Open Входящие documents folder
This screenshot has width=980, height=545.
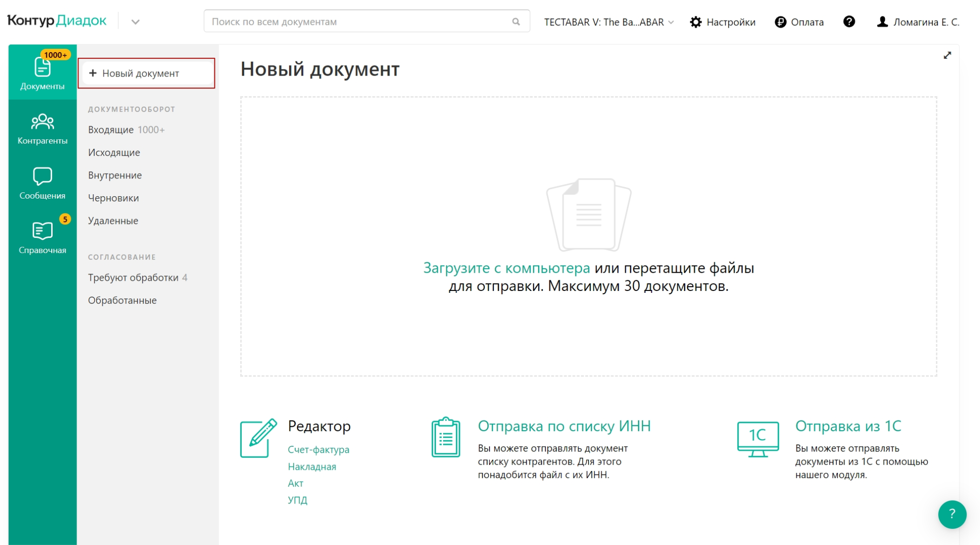[x=111, y=130]
